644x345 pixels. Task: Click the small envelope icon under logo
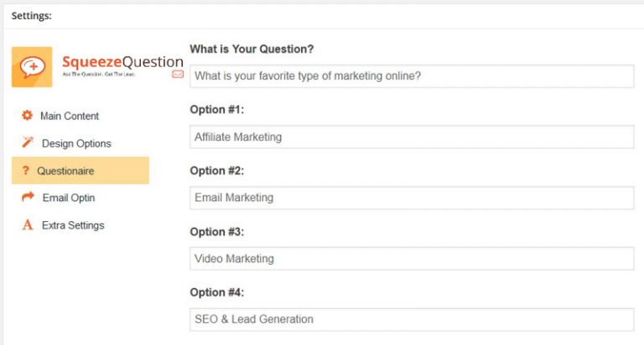coord(178,75)
